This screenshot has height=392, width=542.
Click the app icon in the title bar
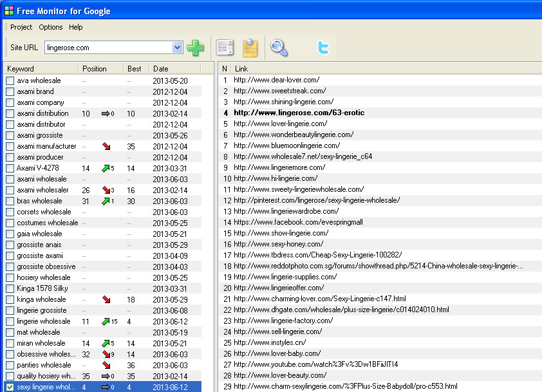click(9, 11)
